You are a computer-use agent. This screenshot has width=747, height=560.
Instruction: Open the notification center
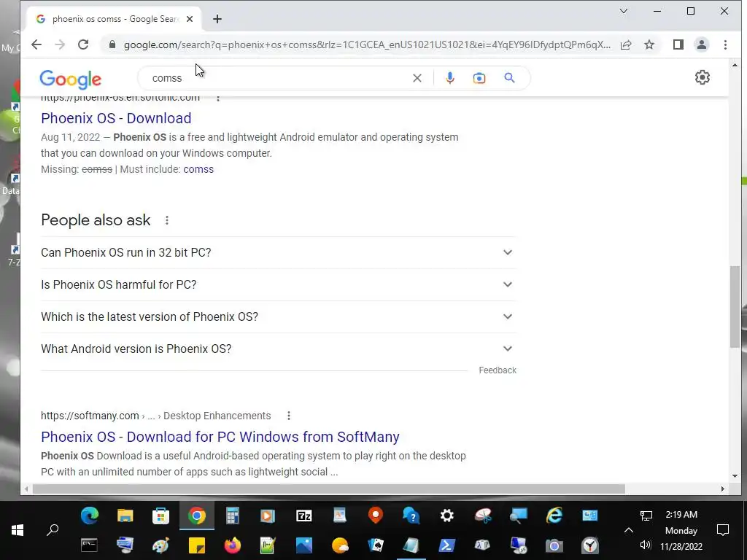(723, 530)
